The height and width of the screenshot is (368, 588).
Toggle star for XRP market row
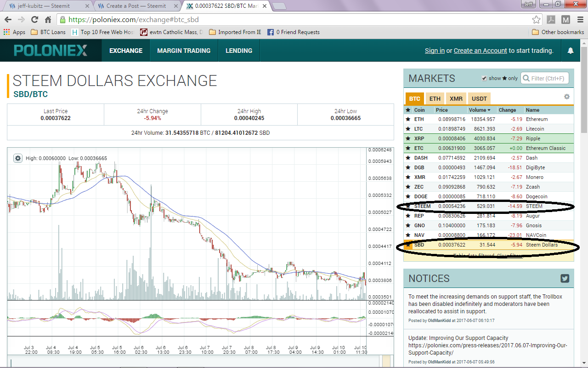click(x=407, y=138)
